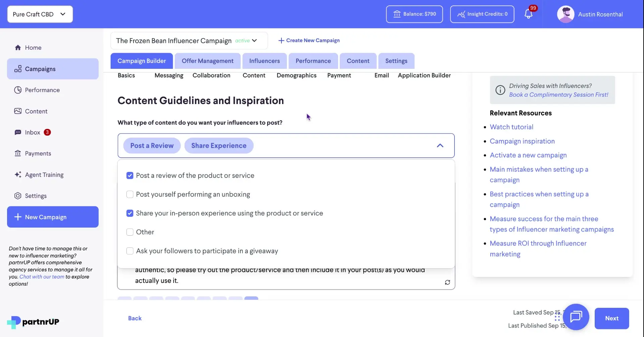Screen dimensions: 644x337
Task: Open the Pure Craft CBD workspace dropdown
Action: pos(40,14)
